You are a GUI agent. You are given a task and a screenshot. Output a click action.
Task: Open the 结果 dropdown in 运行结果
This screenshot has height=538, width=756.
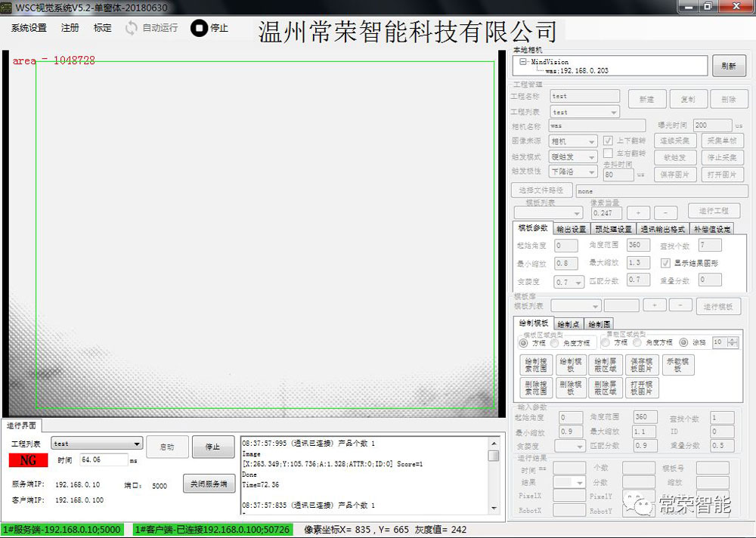pyautogui.click(x=569, y=482)
